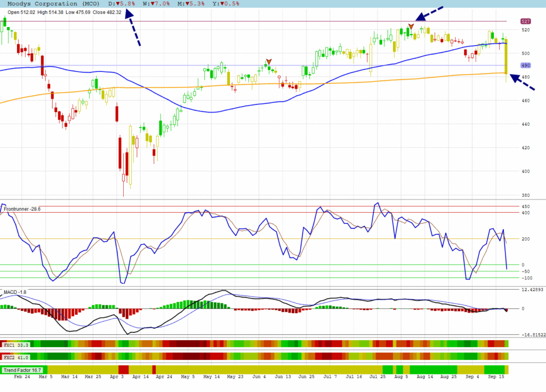
Task: Select the Frontrunner -28.6 indicator label
Action: pos(22,209)
